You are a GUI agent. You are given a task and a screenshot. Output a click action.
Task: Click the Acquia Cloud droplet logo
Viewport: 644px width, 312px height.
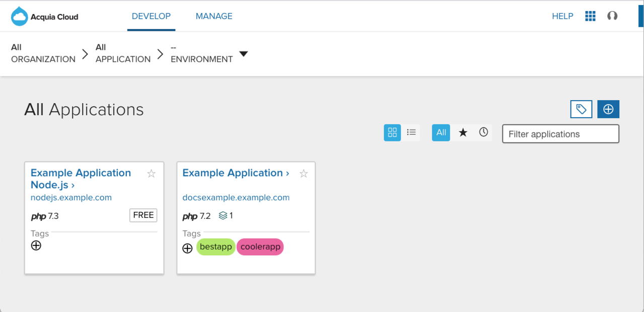(20, 16)
